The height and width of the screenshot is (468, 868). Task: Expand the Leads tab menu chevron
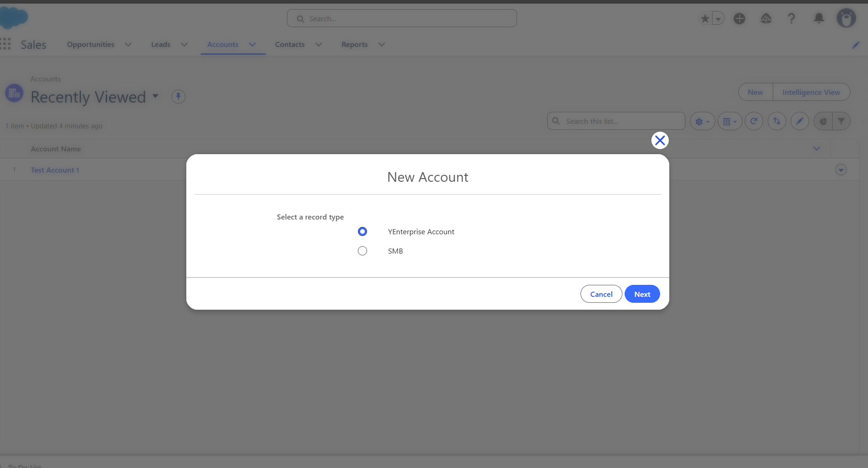click(184, 45)
